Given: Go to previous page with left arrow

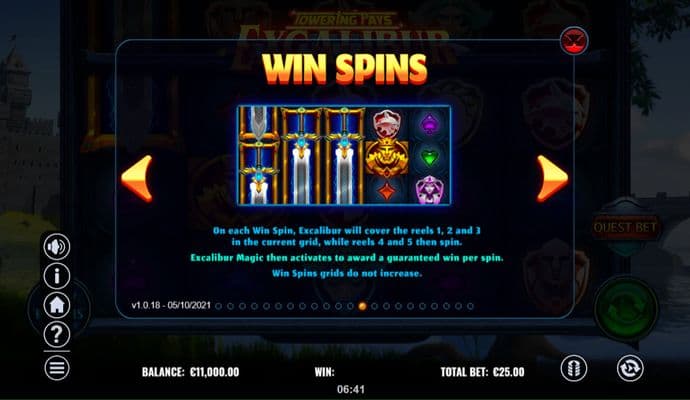Looking at the screenshot, I should (x=137, y=179).
